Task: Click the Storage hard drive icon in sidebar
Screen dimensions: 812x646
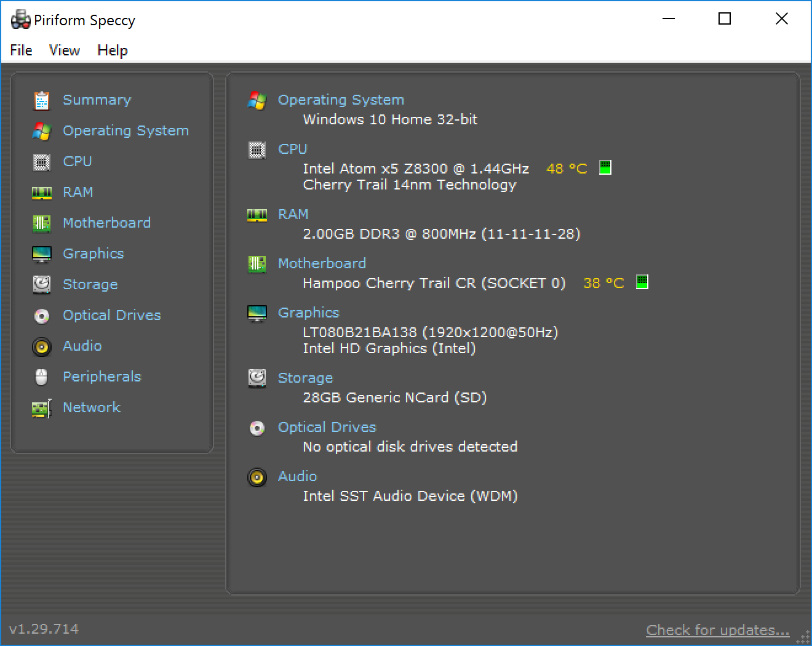Action: coord(41,284)
